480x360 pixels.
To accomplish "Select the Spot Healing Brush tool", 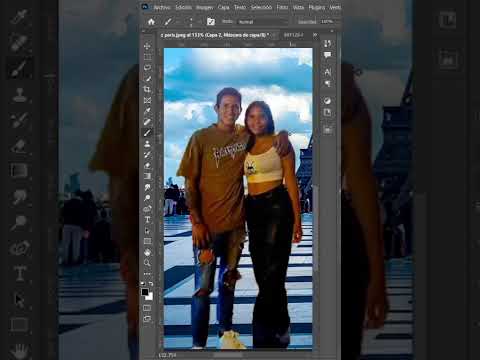I will click(147, 122).
